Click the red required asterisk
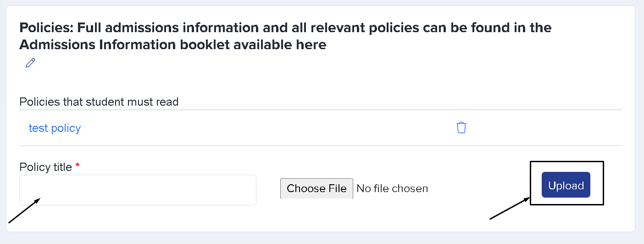Screen dimensions: 644x244 pyautogui.click(x=78, y=165)
